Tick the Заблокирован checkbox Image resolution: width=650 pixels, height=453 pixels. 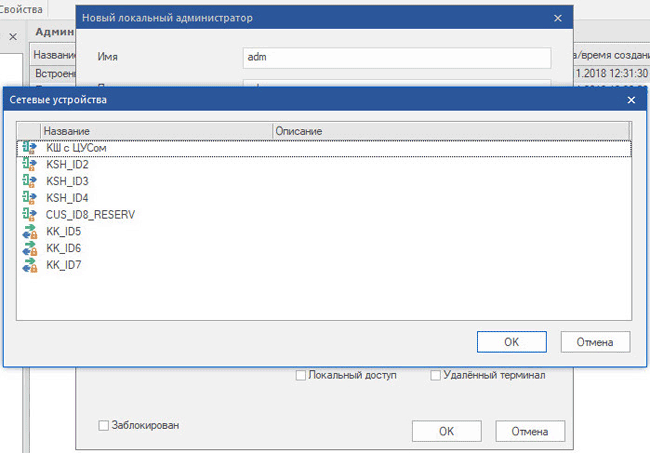pyautogui.click(x=104, y=425)
